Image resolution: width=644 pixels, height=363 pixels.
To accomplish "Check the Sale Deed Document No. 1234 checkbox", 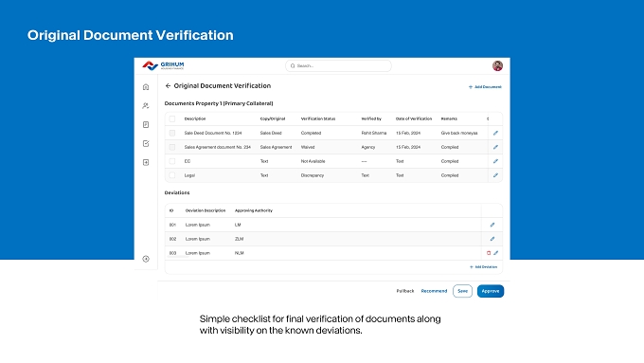I will (x=172, y=133).
